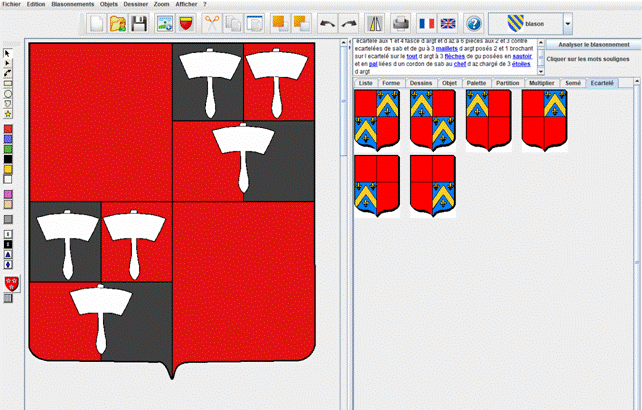The width and height of the screenshot is (642, 410).
Task: Open the Dessiner menu
Action: coord(136,4)
